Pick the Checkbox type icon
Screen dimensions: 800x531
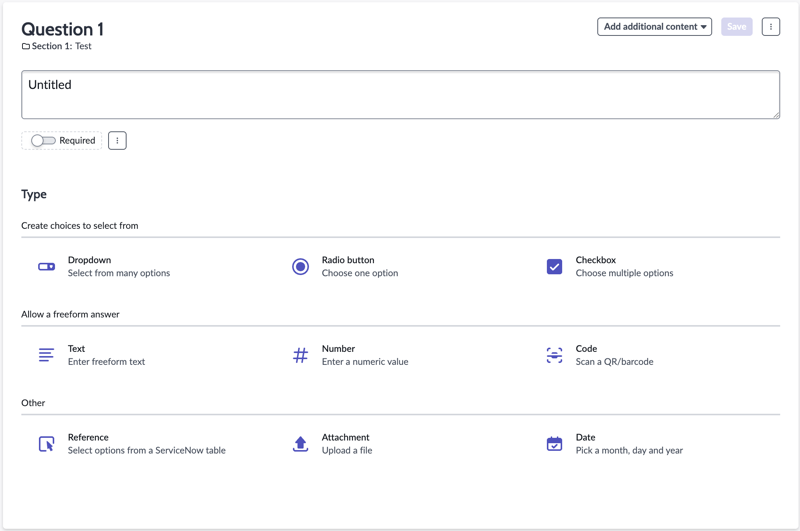[555, 267]
